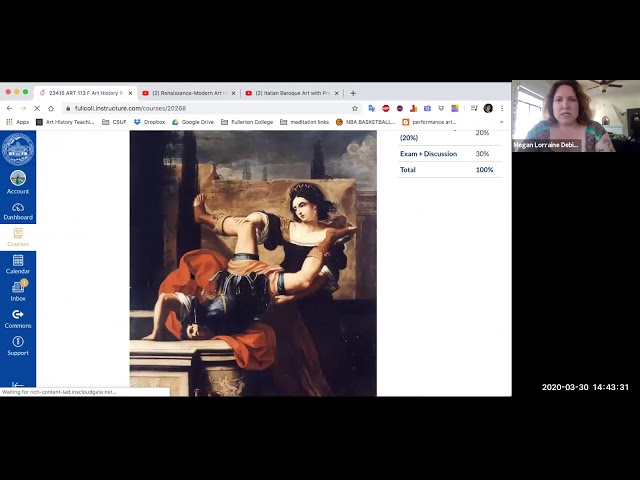The height and width of the screenshot is (480, 640).
Task: Click the Google Translate extension icon
Action: 371,108
